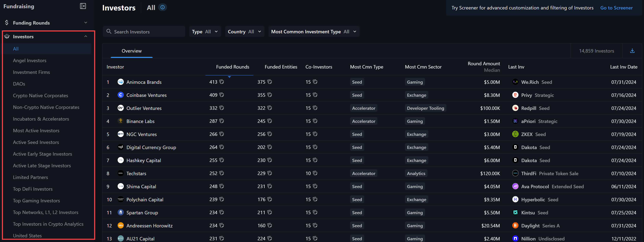Open Limited Partners list
The image size is (644, 242).
[31, 177]
